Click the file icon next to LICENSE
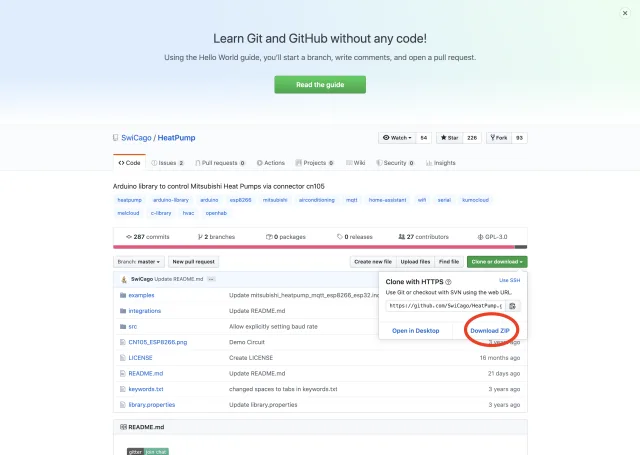Screen dimensions: 640x455 click(x=122, y=357)
